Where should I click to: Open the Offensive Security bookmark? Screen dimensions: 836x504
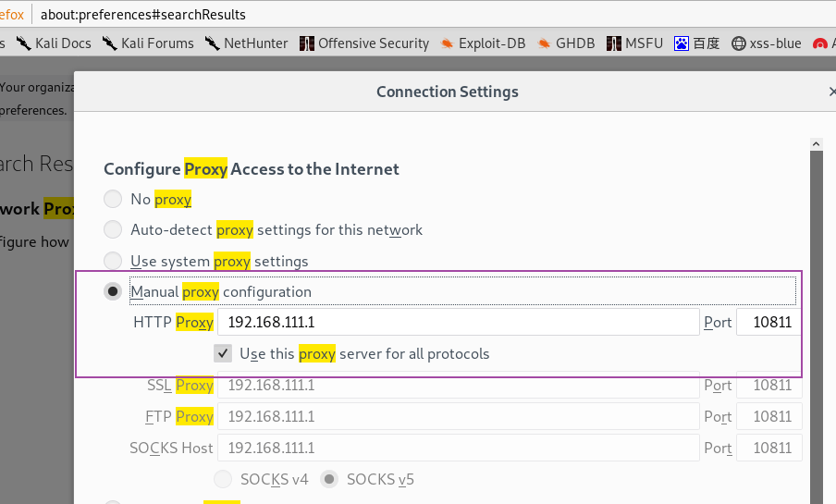[364, 43]
